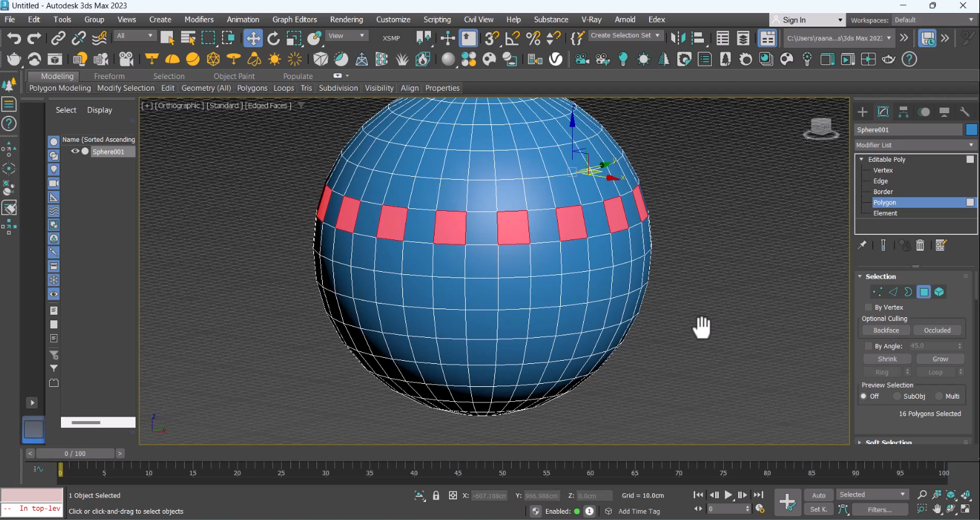Click the Sphere001 object color swatch

coord(971,129)
